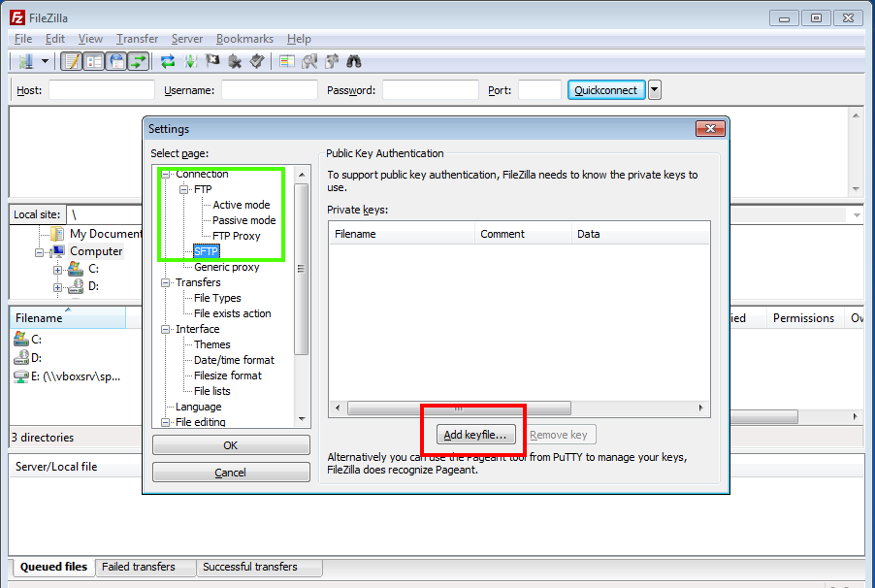Viewport: 875px width, 588px height.
Task: Toggle the transfer queue display button
Action: coord(139,62)
